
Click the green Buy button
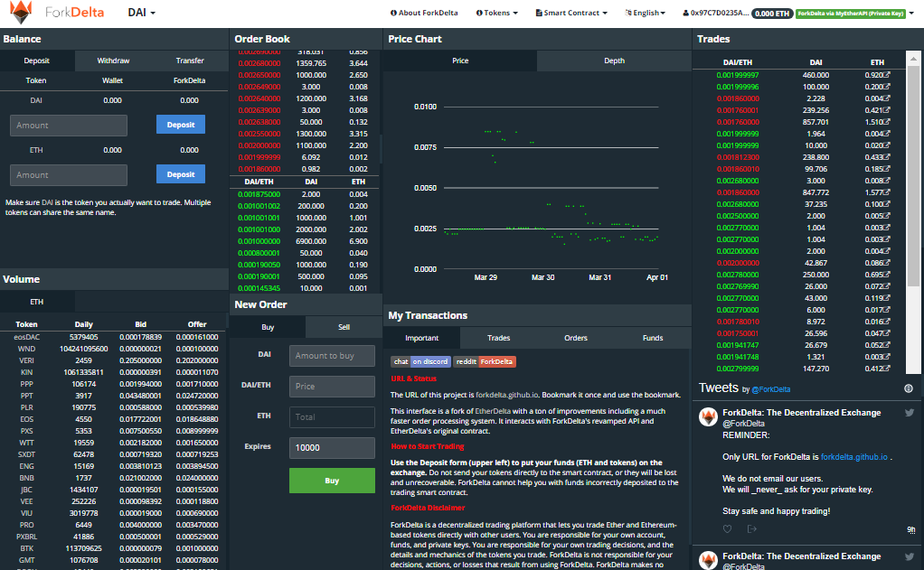[x=332, y=481]
